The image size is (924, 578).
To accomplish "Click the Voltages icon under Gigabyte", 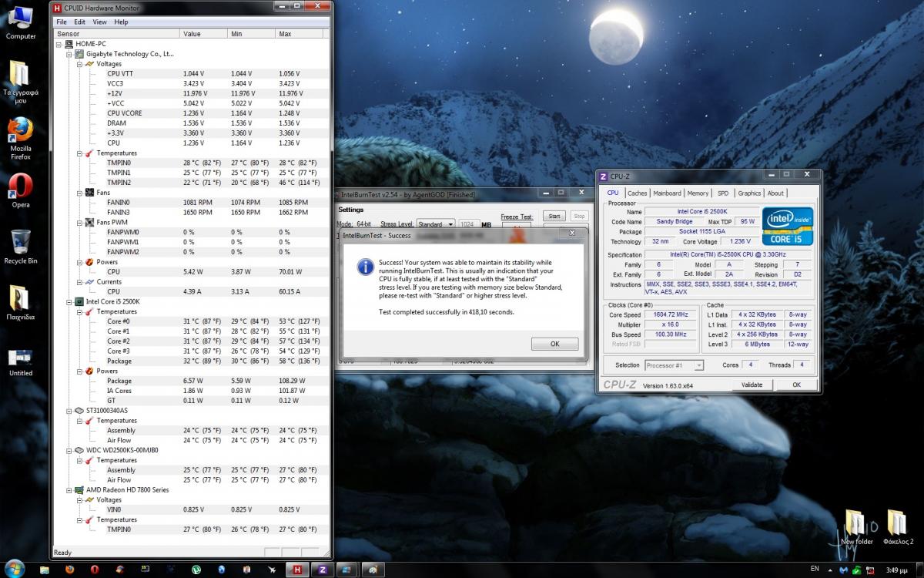I will 89,64.
